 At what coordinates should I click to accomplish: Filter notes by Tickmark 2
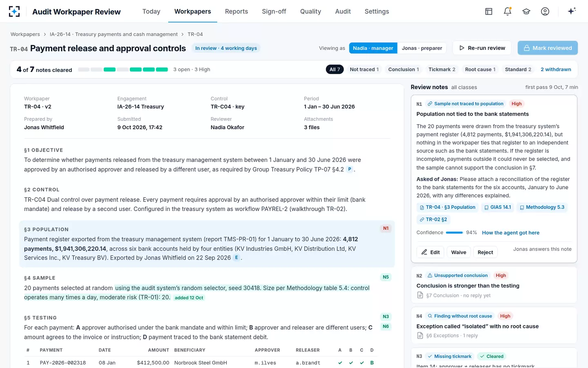[x=442, y=70]
